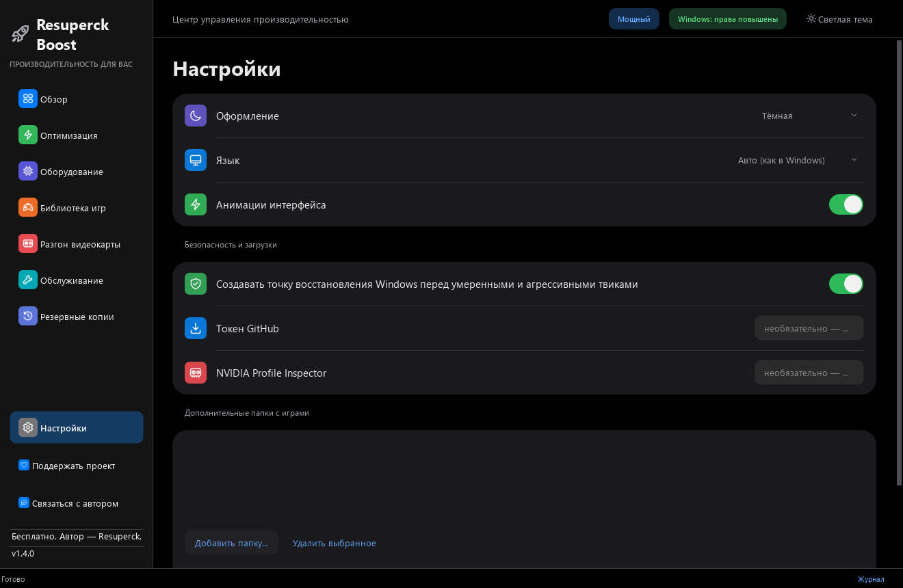
Task: Toggle Анимации интерфейса switch off
Action: [846, 204]
